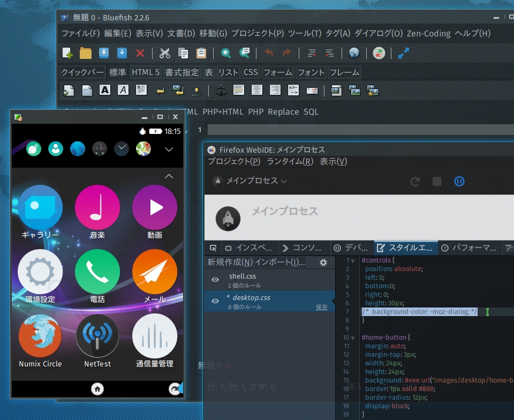Click the scissors cut icon in Bluefish toolbar
The height and width of the screenshot is (420, 514).
coord(165,53)
